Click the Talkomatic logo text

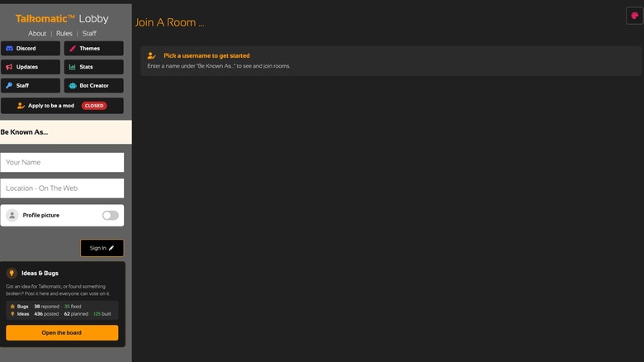(45, 18)
